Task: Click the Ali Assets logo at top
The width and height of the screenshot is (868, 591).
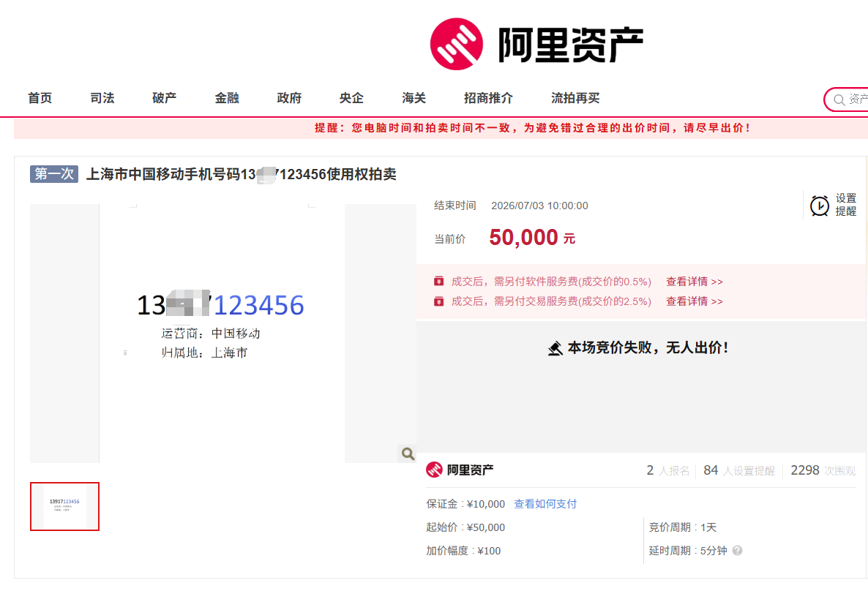Action: (x=536, y=45)
